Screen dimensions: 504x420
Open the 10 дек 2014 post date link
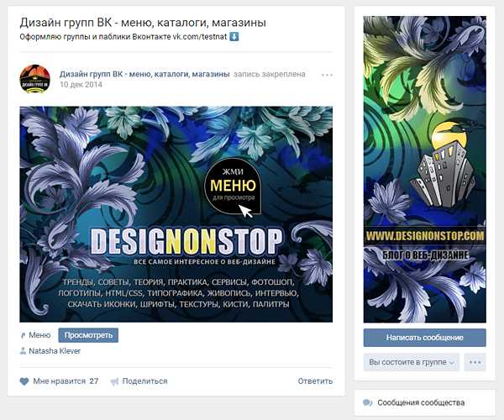click(x=81, y=85)
